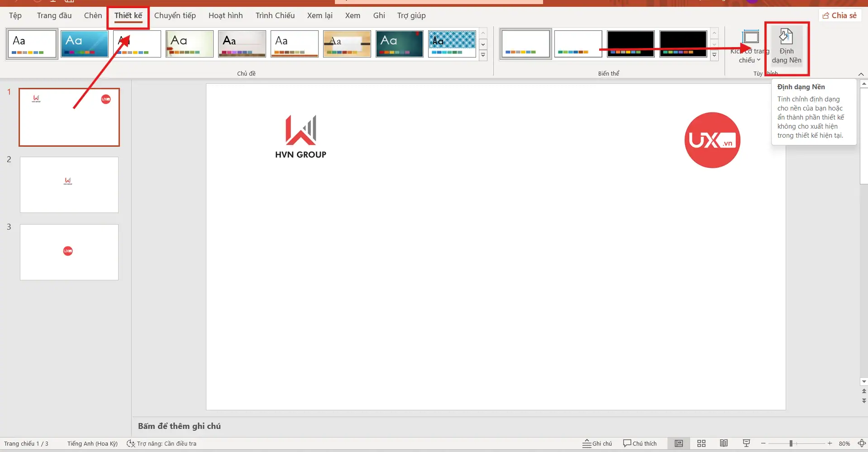Expand Kích cỡ trang chiếu dropdown

click(x=750, y=48)
